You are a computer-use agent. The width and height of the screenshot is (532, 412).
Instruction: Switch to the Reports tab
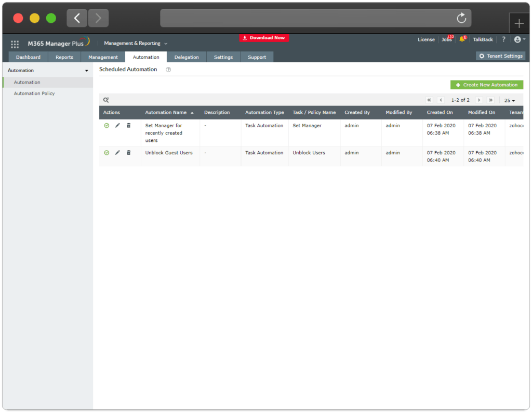coord(64,57)
